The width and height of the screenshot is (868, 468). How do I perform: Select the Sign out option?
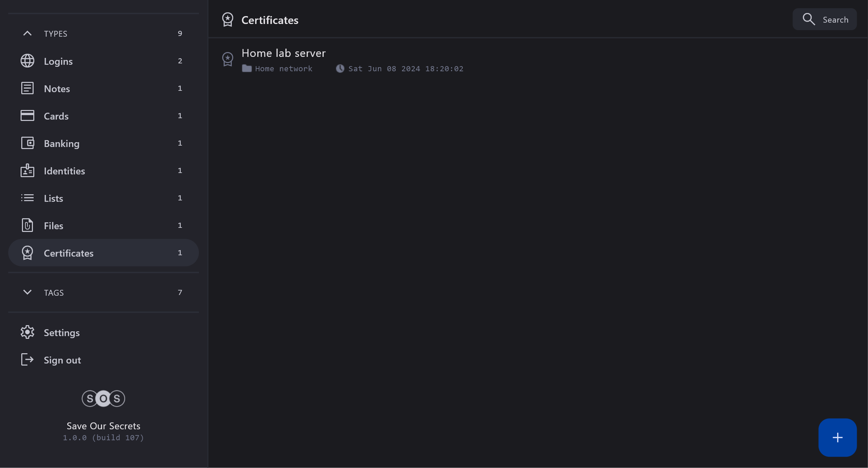pyautogui.click(x=62, y=360)
